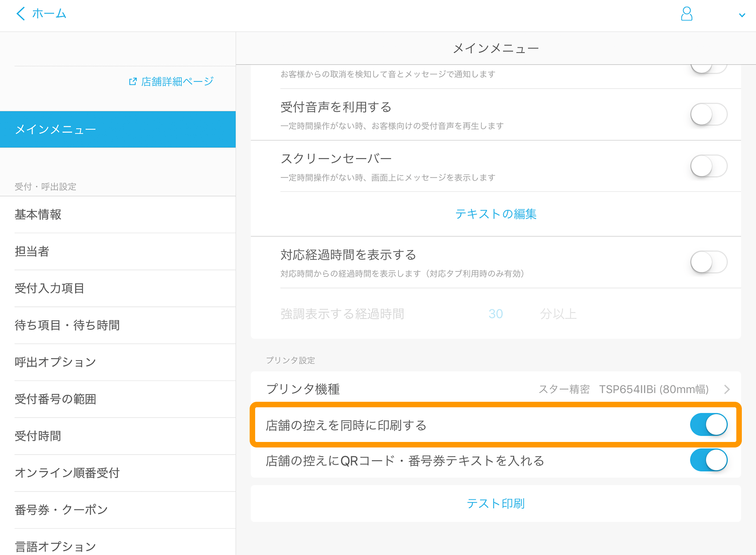This screenshot has height=555, width=756.
Task: Open the user account profile icon
Action: (687, 14)
